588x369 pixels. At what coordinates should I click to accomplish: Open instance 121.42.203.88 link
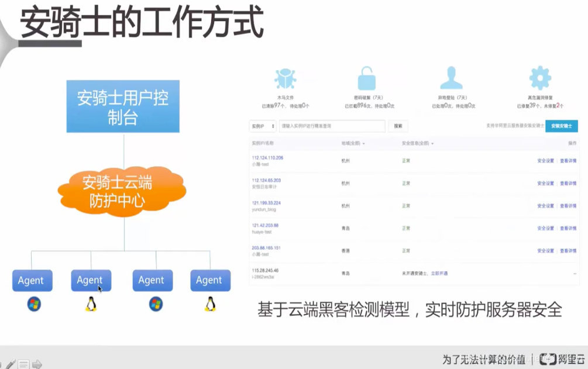tap(265, 225)
